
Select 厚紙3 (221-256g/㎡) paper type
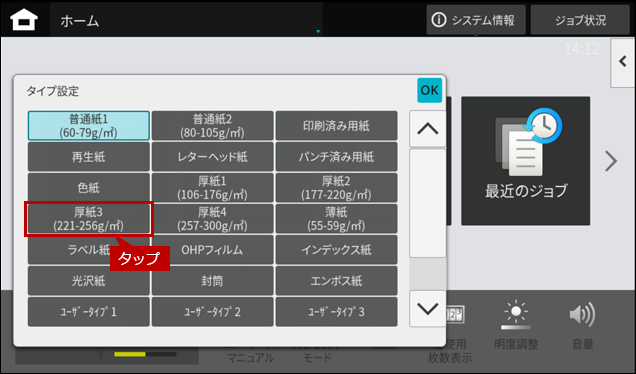(x=89, y=219)
